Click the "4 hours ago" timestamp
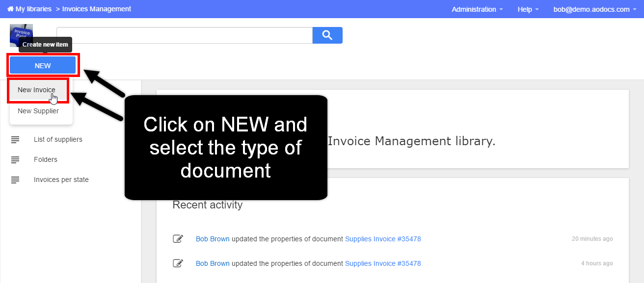Image resolution: width=644 pixels, height=283 pixels. point(597,263)
